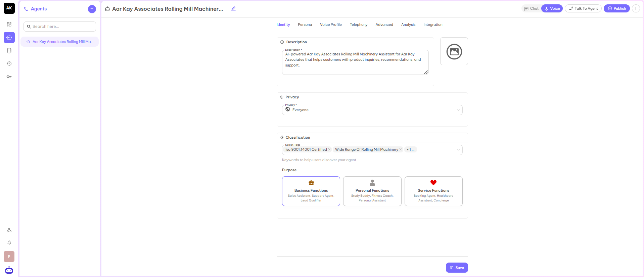The height and width of the screenshot is (277, 644).
Task: Click the chatbot assistant icon at sidebar bottom
Action: [9, 270]
